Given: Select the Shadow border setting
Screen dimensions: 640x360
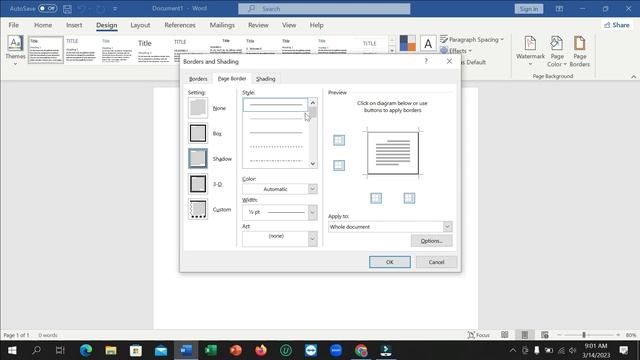Looking at the screenshot, I should (198, 159).
